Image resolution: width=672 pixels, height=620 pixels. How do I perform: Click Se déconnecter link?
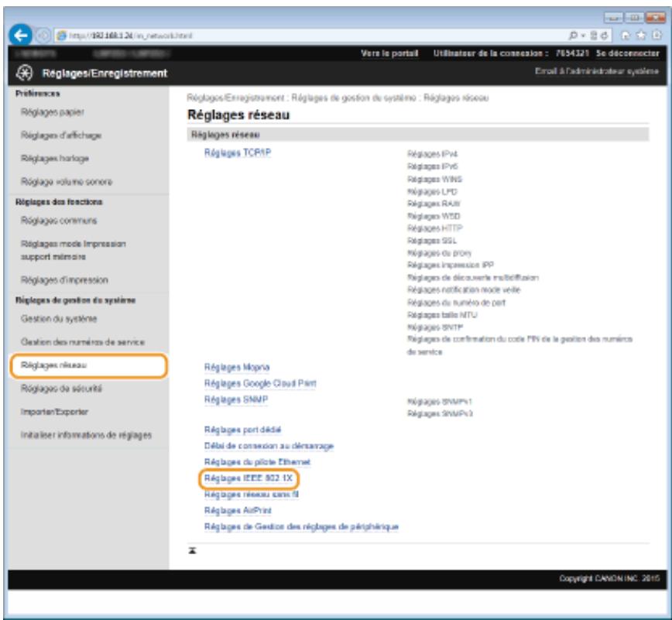[627, 53]
